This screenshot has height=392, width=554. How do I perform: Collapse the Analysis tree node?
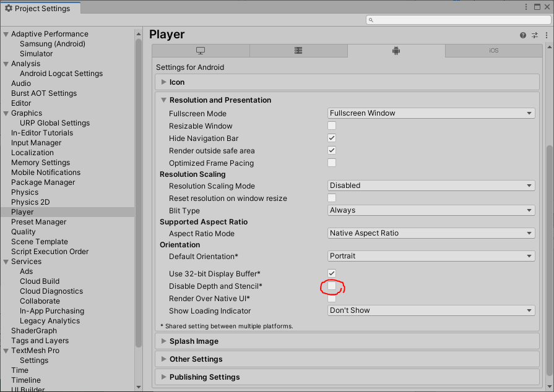click(6, 64)
